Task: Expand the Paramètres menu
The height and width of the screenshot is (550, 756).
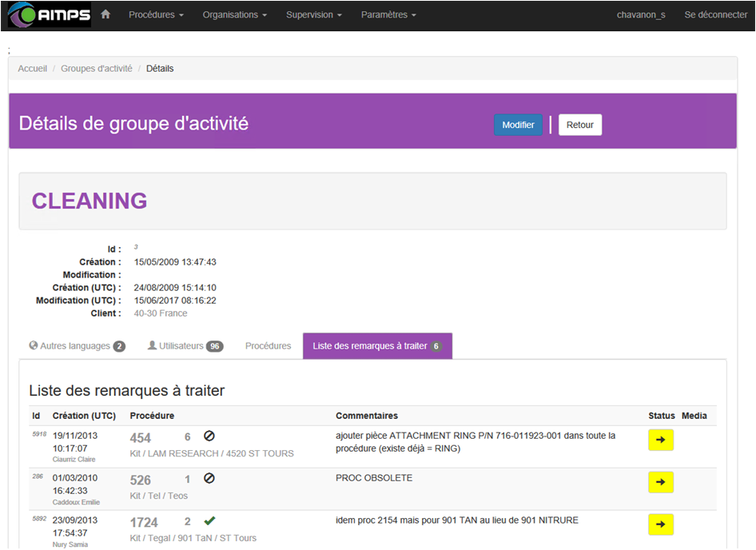Action: (x=388, y=15)
